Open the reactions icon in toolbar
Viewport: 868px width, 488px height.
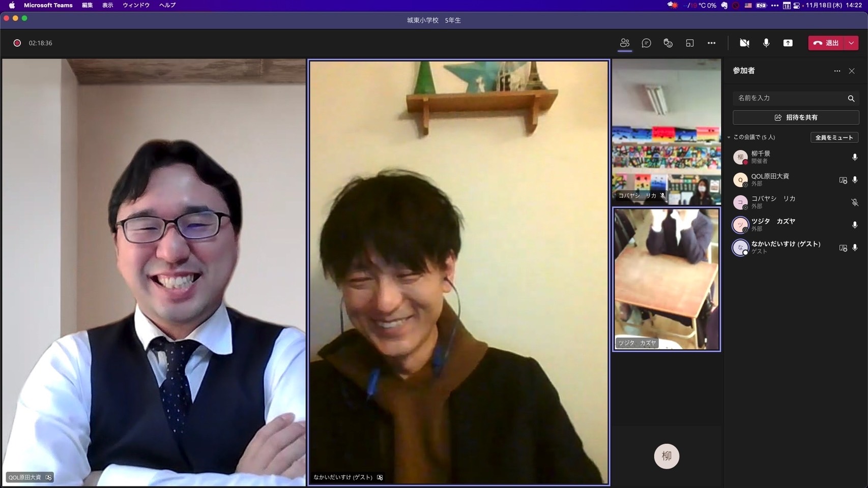click(668, 43)
